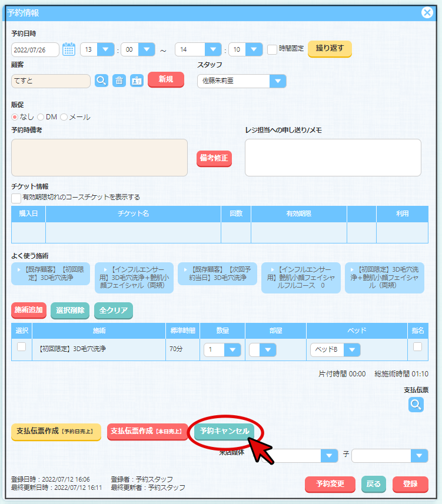Click the trash icon to clear customer
Screen dimensions: 442x504
click(x=119, y=81)
